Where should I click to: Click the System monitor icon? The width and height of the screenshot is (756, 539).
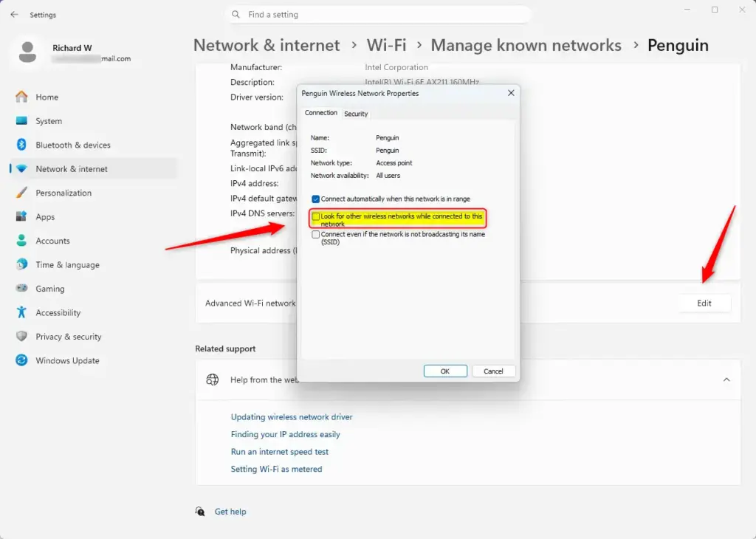coord(21,120)
